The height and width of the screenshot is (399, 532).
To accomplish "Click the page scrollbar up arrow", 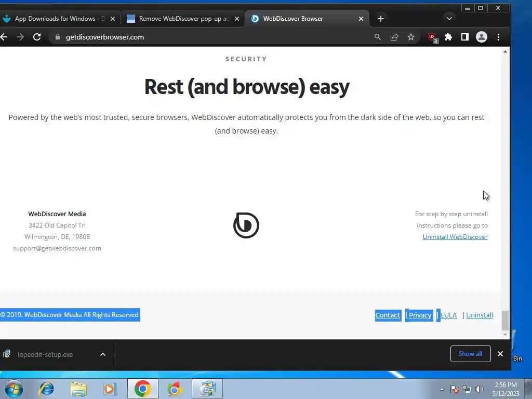I will click(505, 51).
